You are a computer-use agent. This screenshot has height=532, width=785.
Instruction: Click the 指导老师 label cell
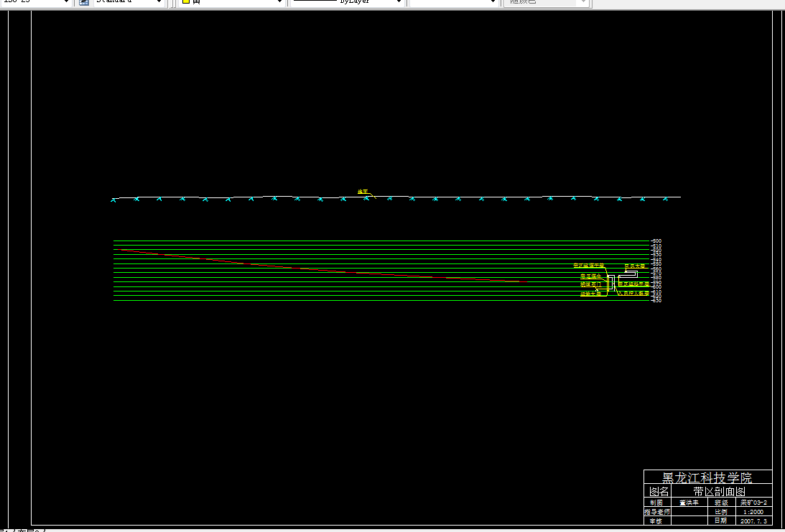coord(657,512)
